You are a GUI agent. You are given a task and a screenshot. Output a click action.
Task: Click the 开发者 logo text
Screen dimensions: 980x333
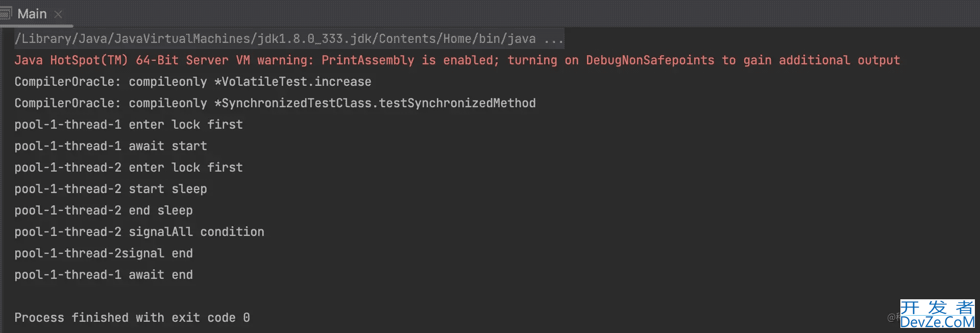pos(937,307)
